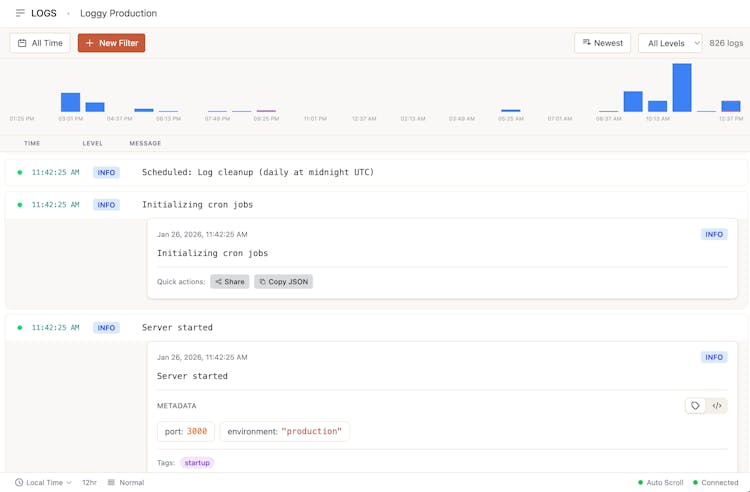Share the Initializing cron jobs log
Screen dimensions: 750x492
(229, 282)
